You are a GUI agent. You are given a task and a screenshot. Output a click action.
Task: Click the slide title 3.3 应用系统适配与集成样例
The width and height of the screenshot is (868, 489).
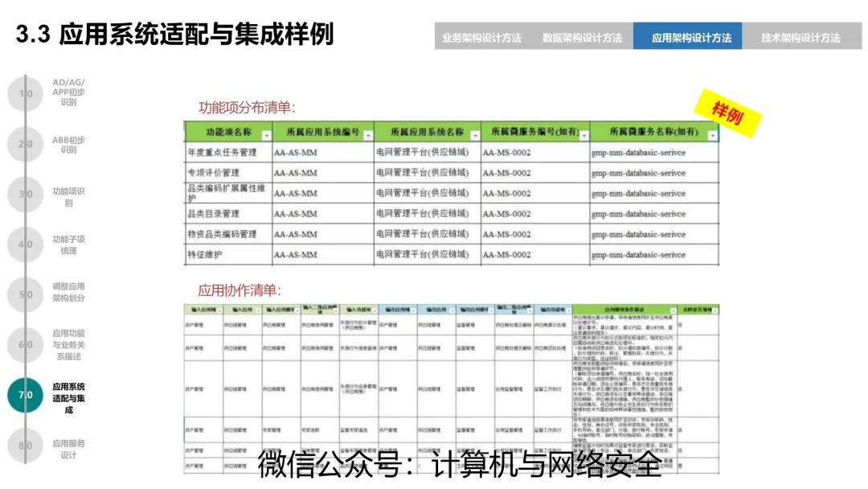coord(174,34)
